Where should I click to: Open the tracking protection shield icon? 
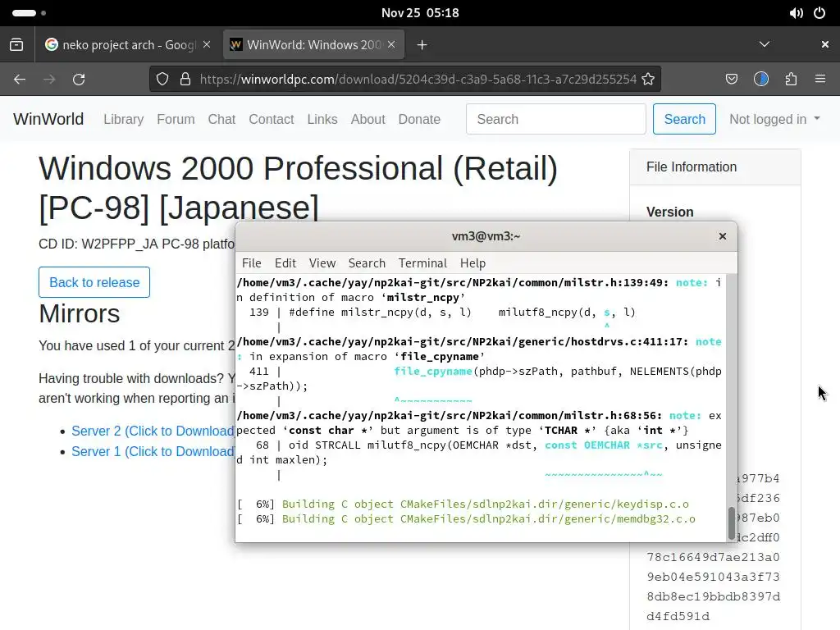[162, 80]
